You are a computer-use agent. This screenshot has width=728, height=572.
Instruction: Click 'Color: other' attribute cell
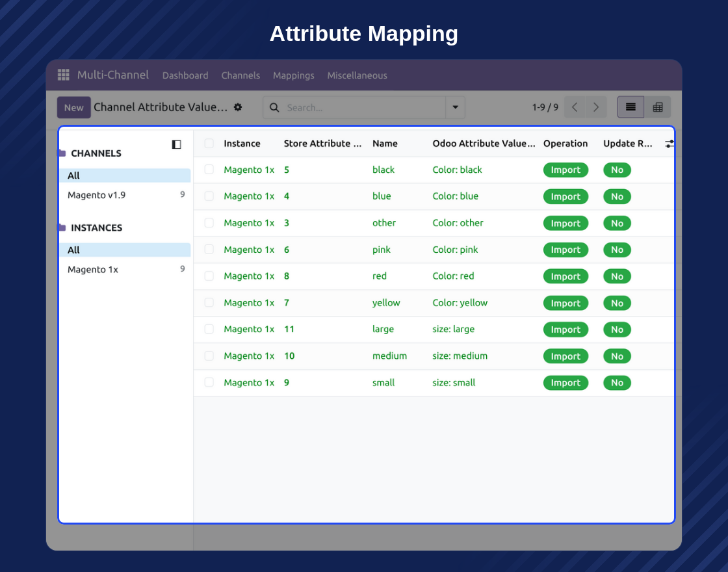(x=458, y=223)
